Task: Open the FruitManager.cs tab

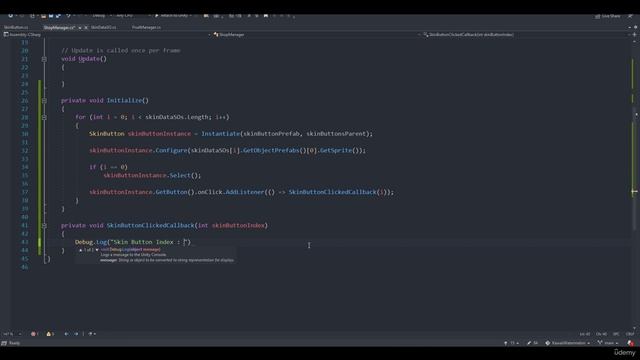Action: (146, 27)
